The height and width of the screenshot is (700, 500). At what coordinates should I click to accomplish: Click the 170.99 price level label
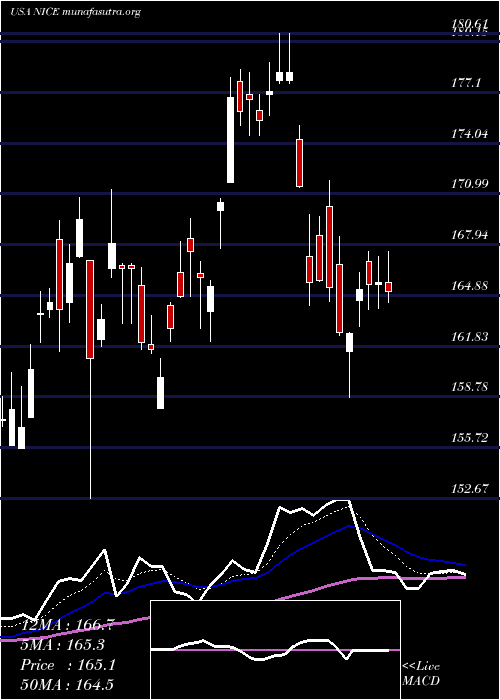[470, 183]
